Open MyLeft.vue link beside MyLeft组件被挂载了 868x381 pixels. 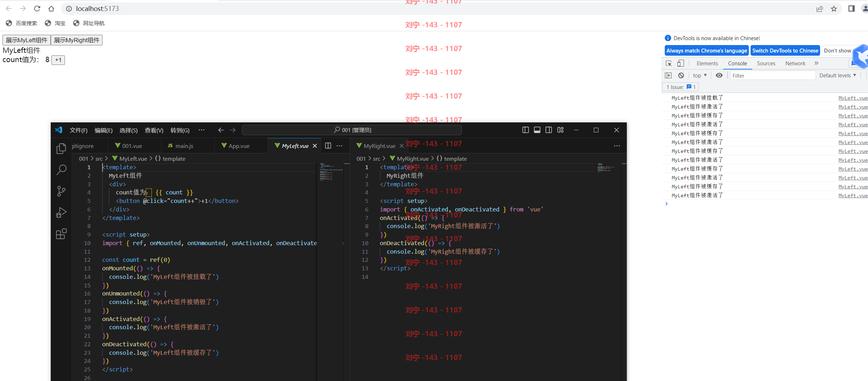coord(853,98)
